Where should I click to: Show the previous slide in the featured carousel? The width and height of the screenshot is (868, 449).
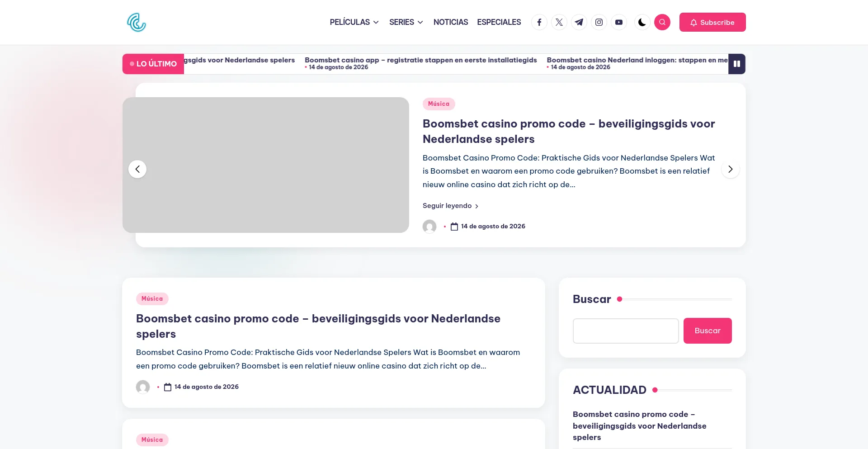(x=137, y=169)
